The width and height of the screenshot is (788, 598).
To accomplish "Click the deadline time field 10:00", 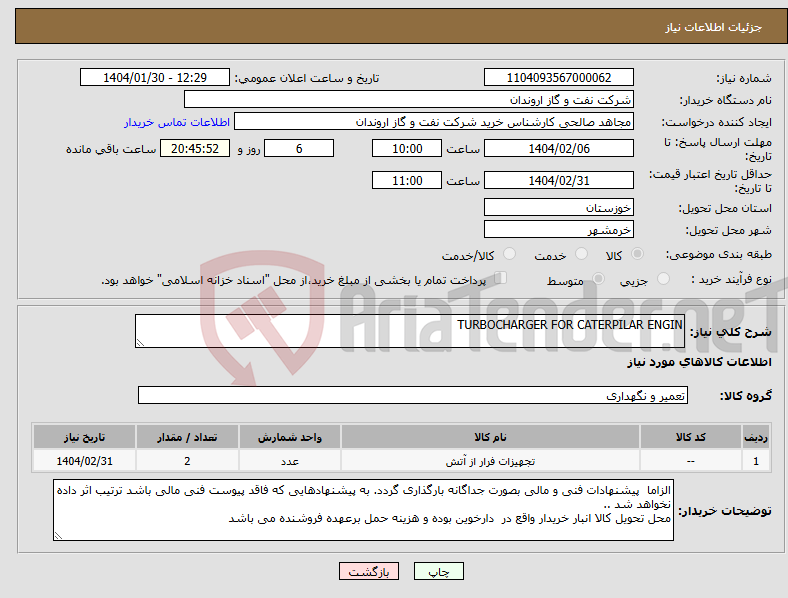I will pyautogui.click(x=407, y=148).
